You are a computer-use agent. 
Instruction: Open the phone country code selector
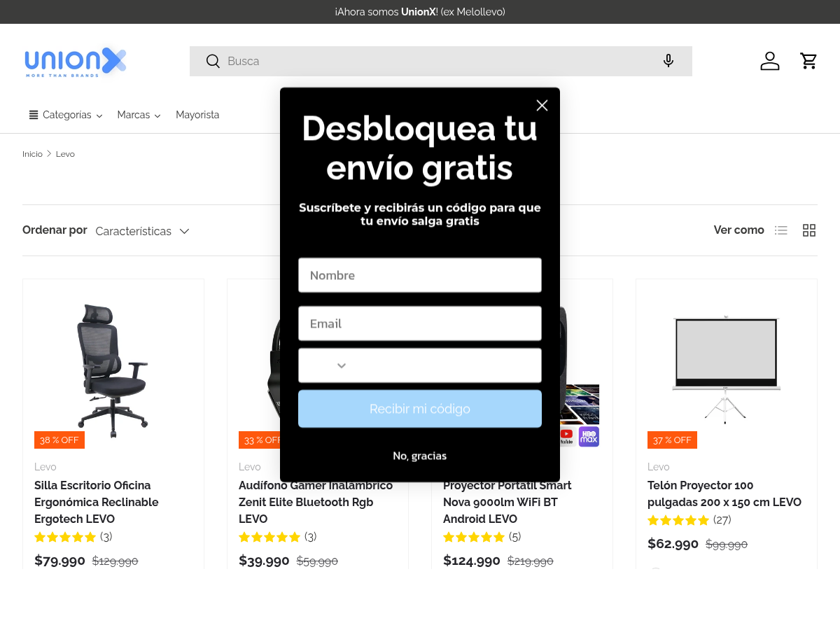click(x=326, y=365)
